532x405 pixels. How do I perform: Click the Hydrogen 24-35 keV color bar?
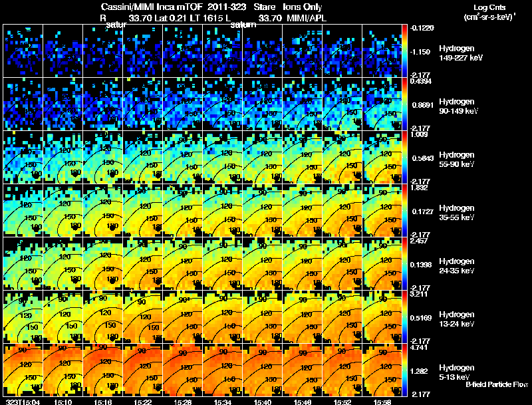[404, 264]
